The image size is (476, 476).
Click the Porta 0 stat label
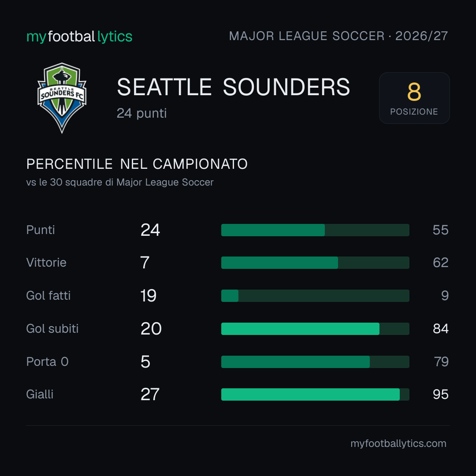click(x=47, y=362)
